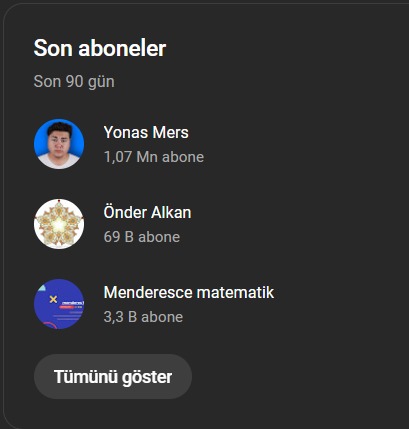
Task: Select the word göster on the bottom button
Action: 147,377
